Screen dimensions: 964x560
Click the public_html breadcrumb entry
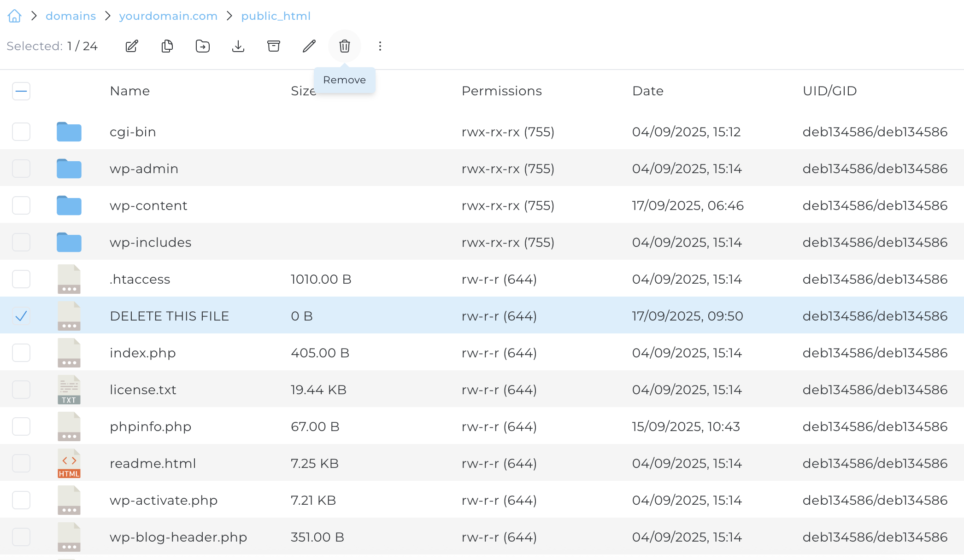tap(276, 16)
